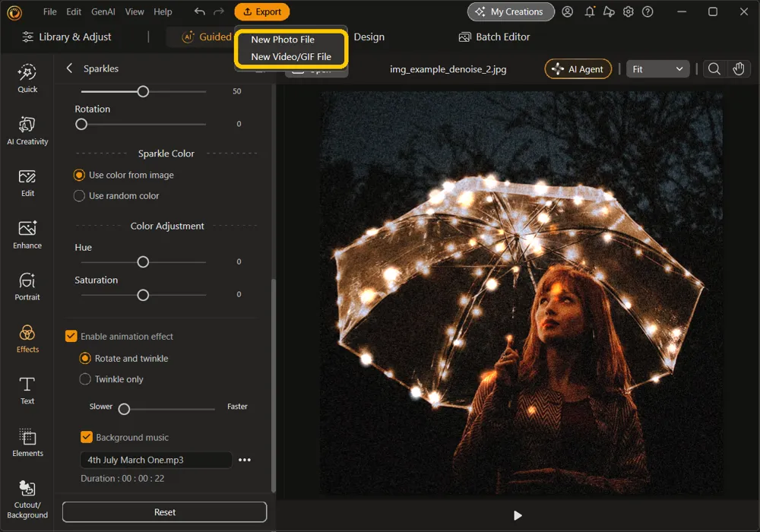Click the magnifier zoom tool

click(714, 69)
